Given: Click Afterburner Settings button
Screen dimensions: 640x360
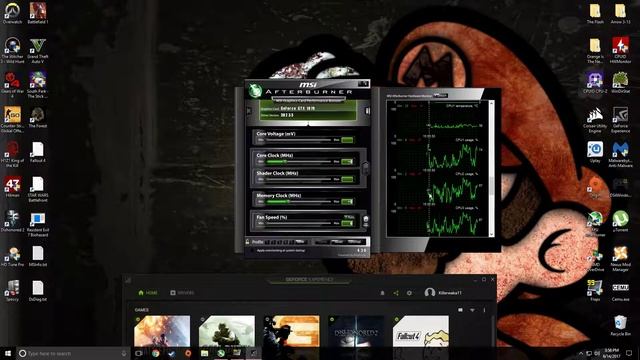Looking at the screenshot, I should click(355, 242).
